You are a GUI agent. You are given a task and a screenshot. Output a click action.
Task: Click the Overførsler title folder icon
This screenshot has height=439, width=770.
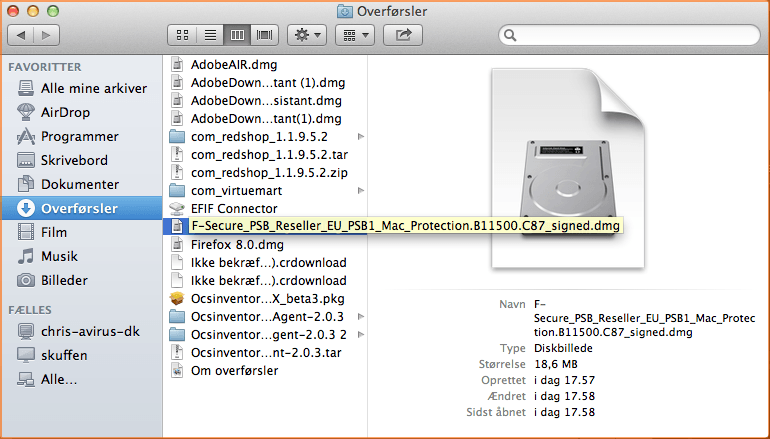(345, 11)
